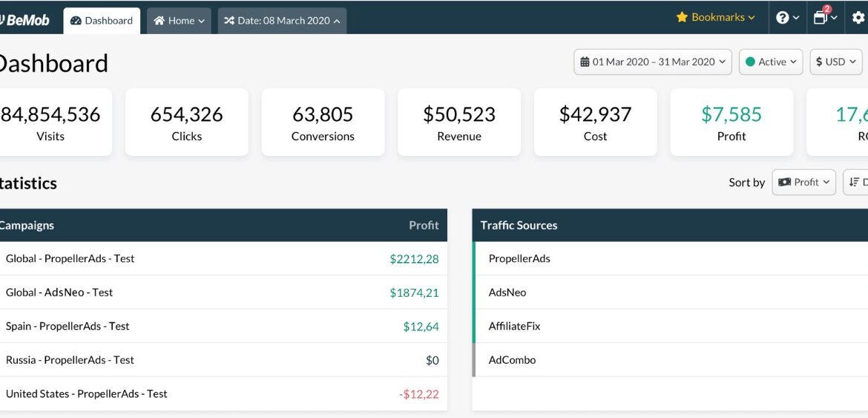
Task: Select AdCombo traffic source row
Action: click(x=670, y=360)
